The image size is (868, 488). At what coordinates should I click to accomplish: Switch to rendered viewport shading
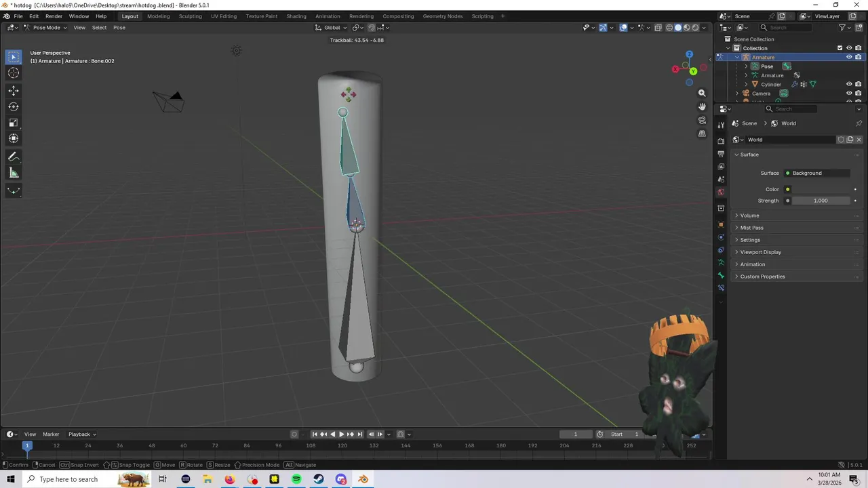[x=695, y=28]
